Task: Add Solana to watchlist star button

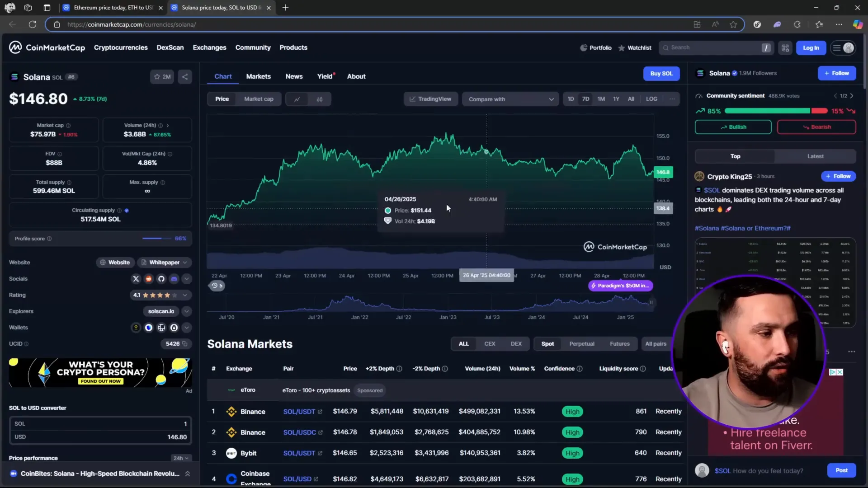Action: (162, 77)
